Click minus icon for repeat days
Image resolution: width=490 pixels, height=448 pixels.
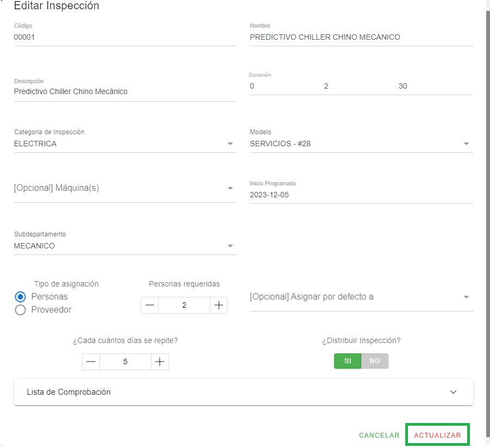point(91,362)
